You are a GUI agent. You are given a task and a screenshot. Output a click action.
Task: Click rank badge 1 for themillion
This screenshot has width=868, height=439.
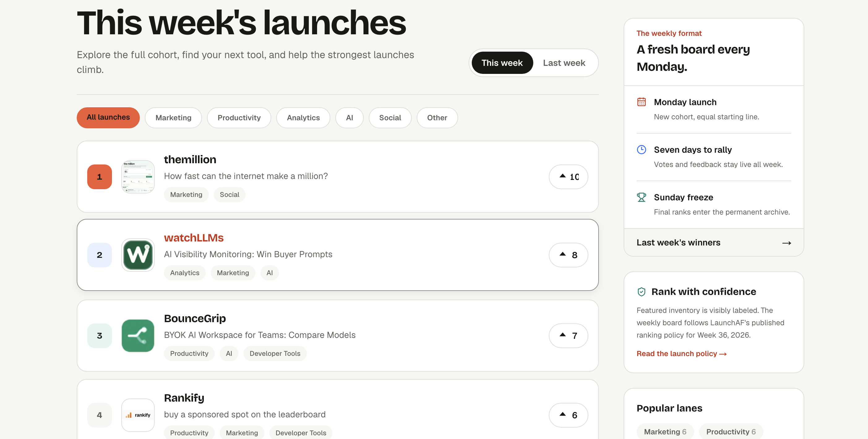[x=99, y=177]
